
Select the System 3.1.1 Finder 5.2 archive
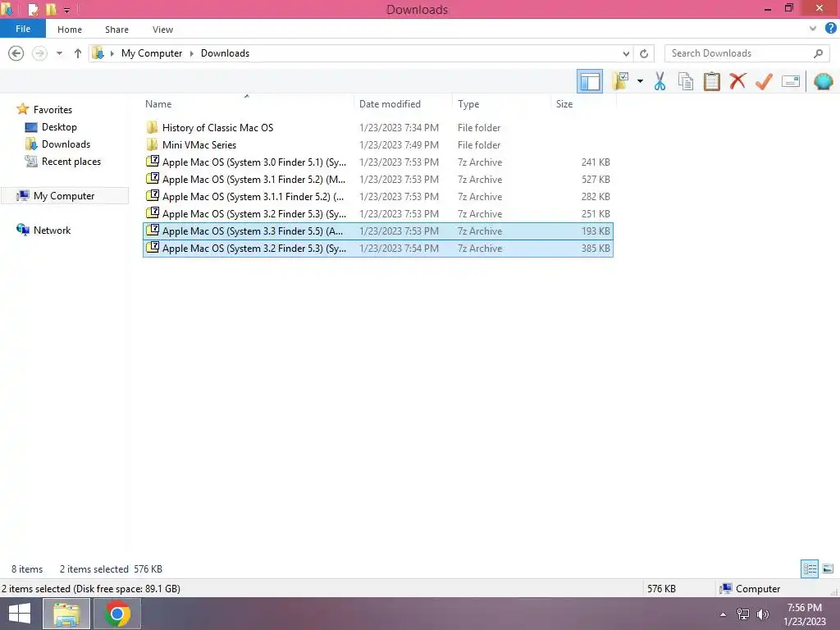coord(378,196)
